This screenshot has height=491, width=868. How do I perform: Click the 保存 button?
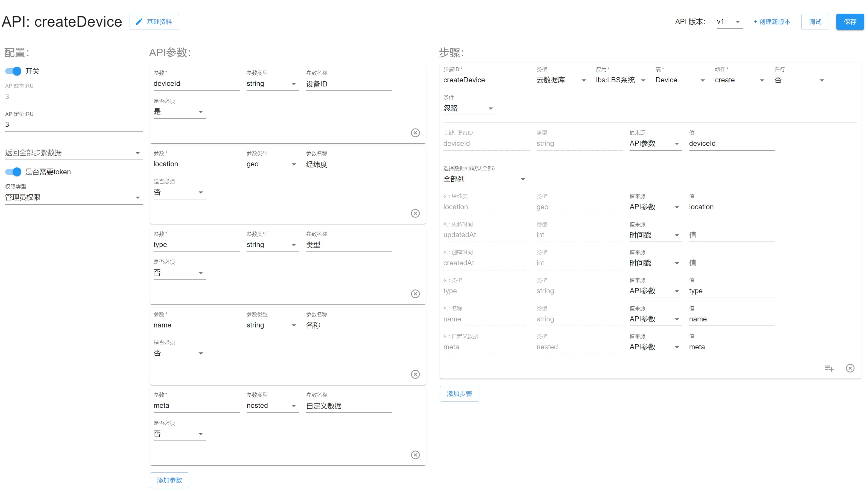(849, 22)
